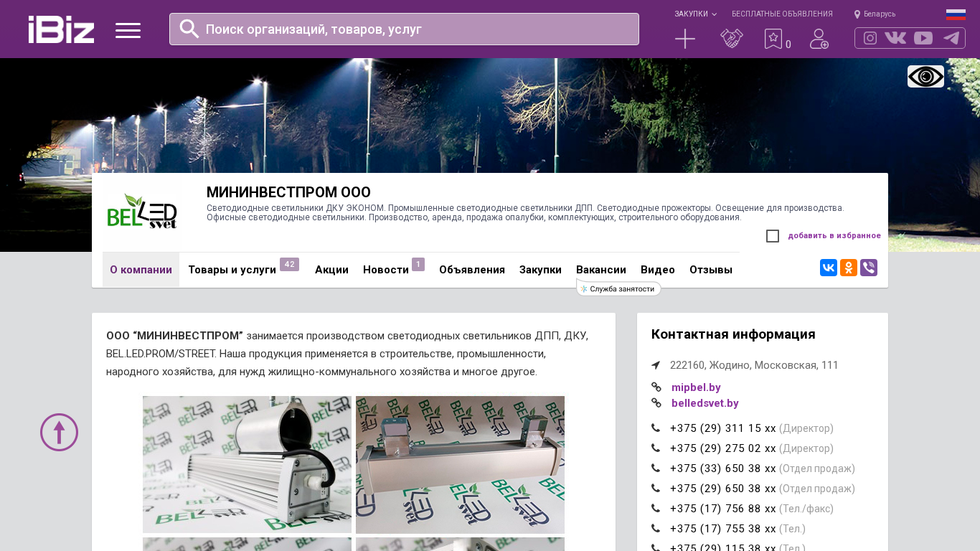This screenshot has width=980, height=551.
Task: Click the search field for organizations
Action: pos(404,29)
